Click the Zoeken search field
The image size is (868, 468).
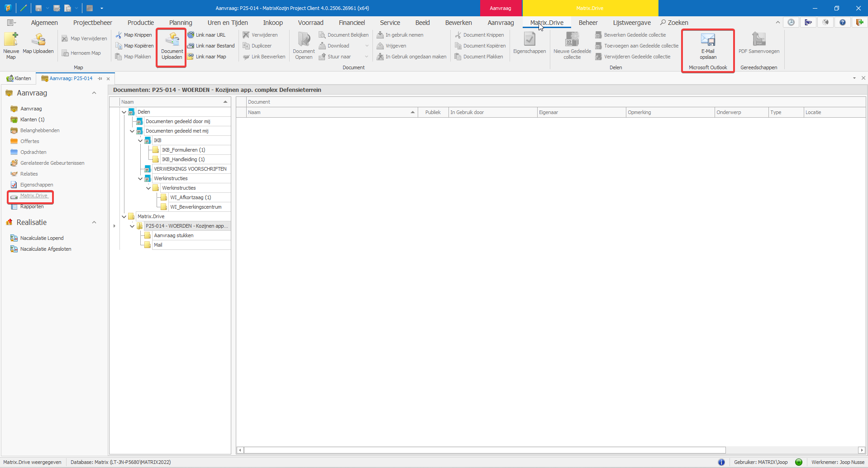point(674,23)
